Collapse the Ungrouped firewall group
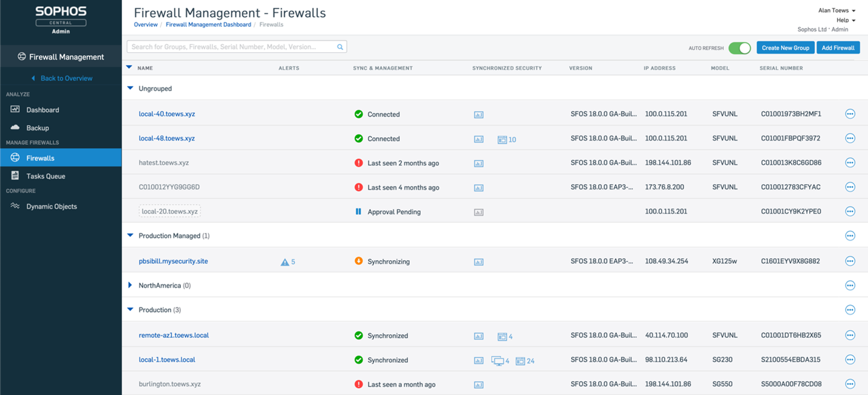Viewport: 868px width, 395px height. 131,89
